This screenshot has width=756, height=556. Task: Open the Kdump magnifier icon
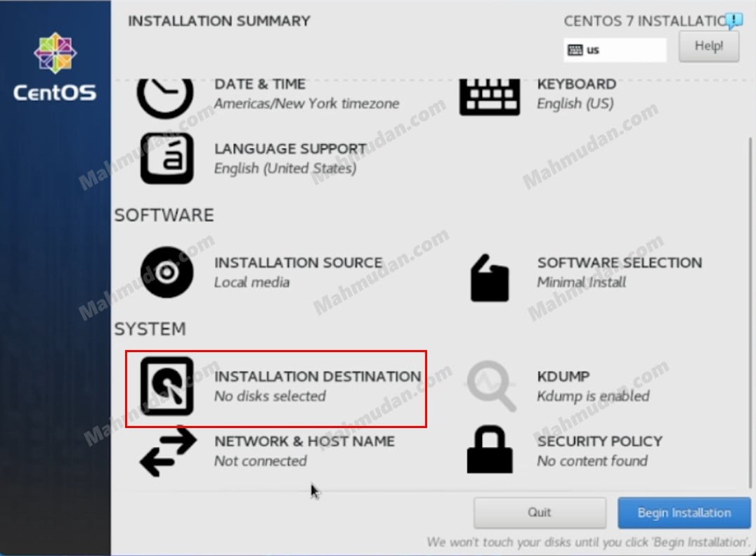tap(491, 386)
